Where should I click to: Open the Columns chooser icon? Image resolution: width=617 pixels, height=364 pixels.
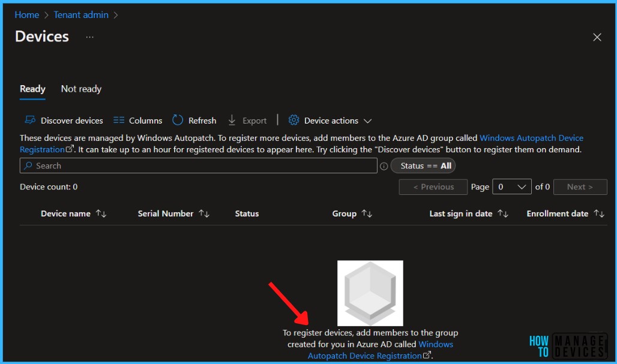pos(119,120)
